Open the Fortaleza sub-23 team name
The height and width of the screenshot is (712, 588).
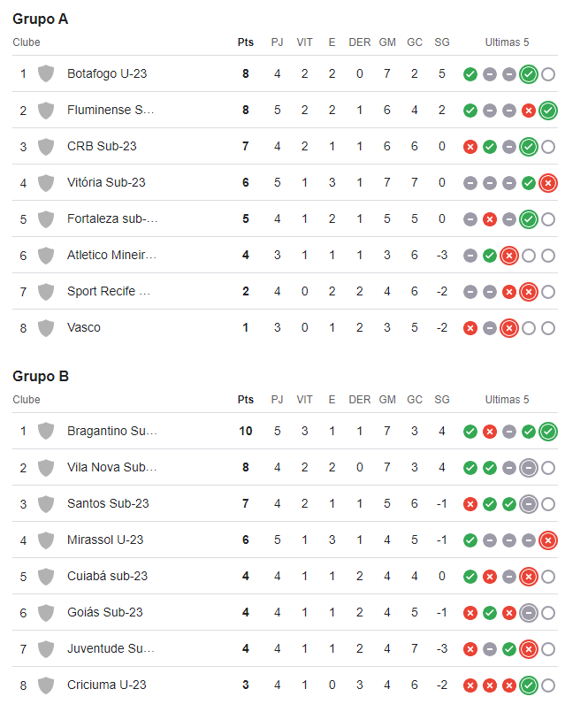click(112, 218)
